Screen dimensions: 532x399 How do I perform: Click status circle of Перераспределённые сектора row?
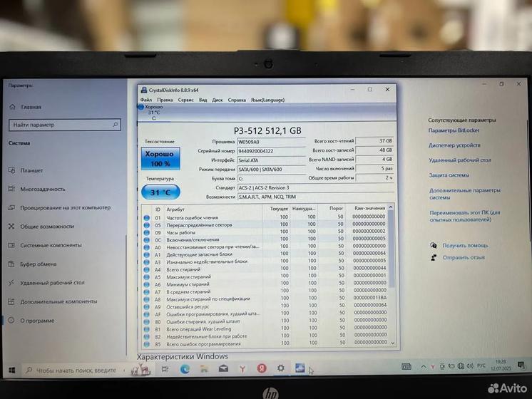(147, 225)
